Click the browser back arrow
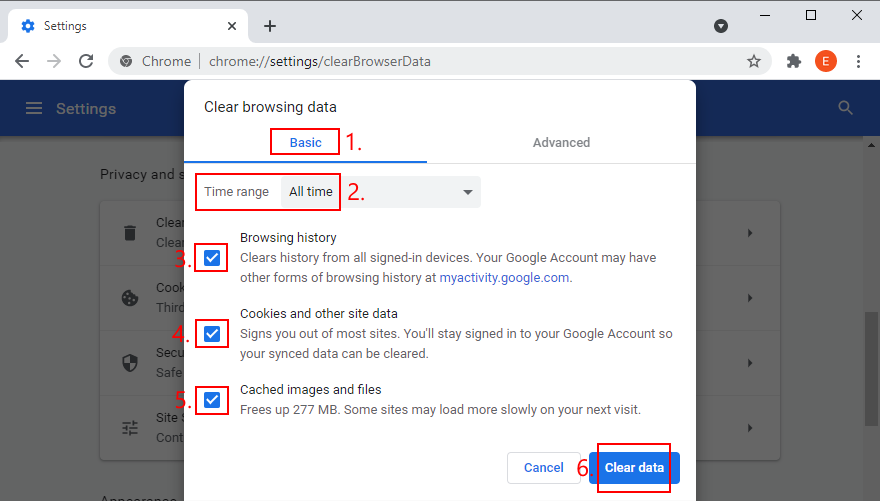 point(22,61)
